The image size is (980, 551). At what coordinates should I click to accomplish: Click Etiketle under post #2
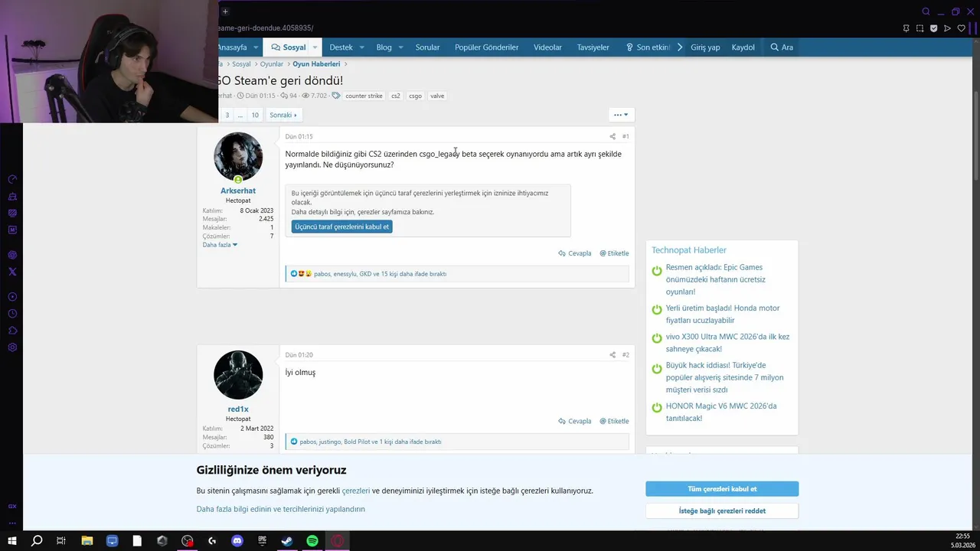click(614, 421)
